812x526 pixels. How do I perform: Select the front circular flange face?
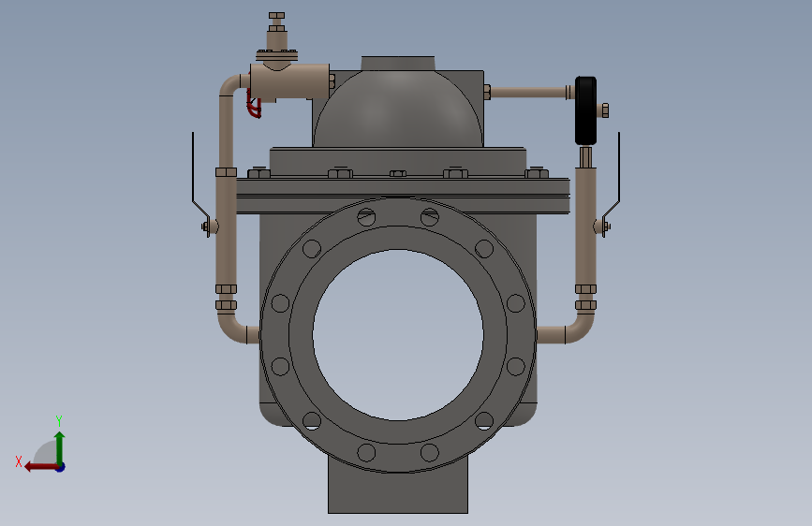pos(398,335)
